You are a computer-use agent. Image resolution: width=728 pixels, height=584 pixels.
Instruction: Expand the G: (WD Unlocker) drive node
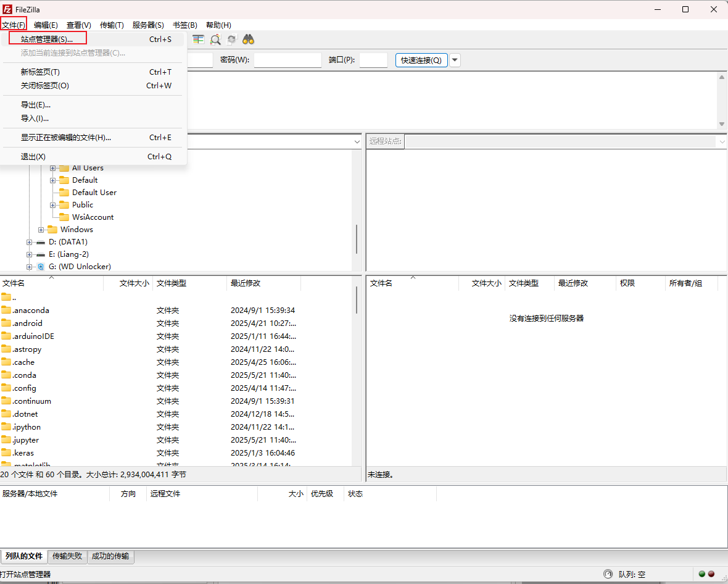coord(29,267)
